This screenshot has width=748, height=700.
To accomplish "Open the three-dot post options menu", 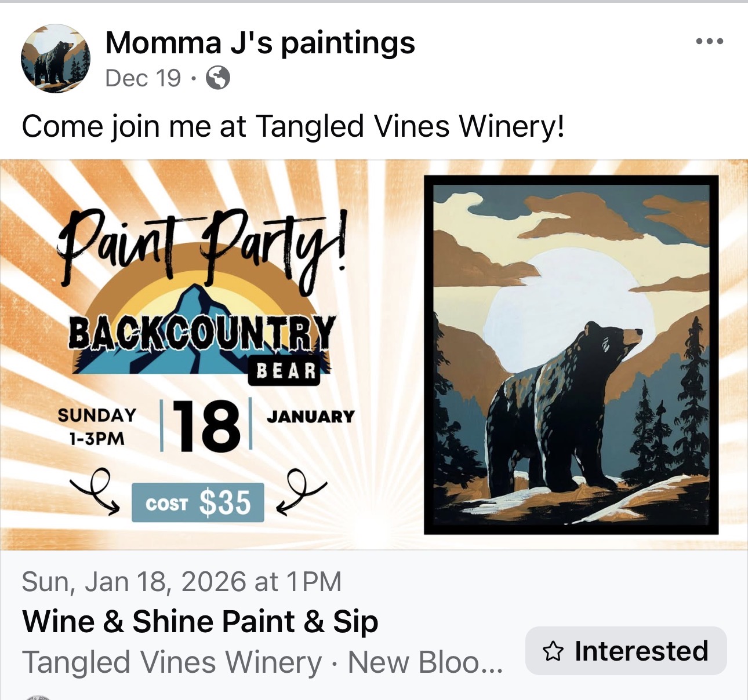I will pos(709,41).
